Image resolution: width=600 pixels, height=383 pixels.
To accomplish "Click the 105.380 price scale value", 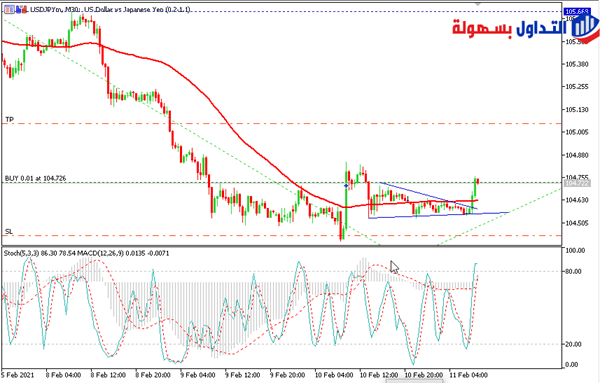I will pos(577,64).
